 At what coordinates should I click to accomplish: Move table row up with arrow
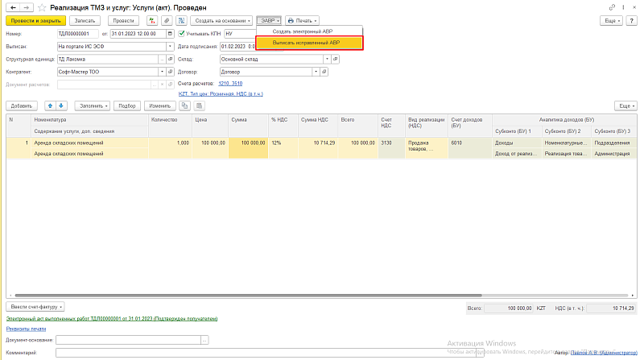tap(50, 106)
